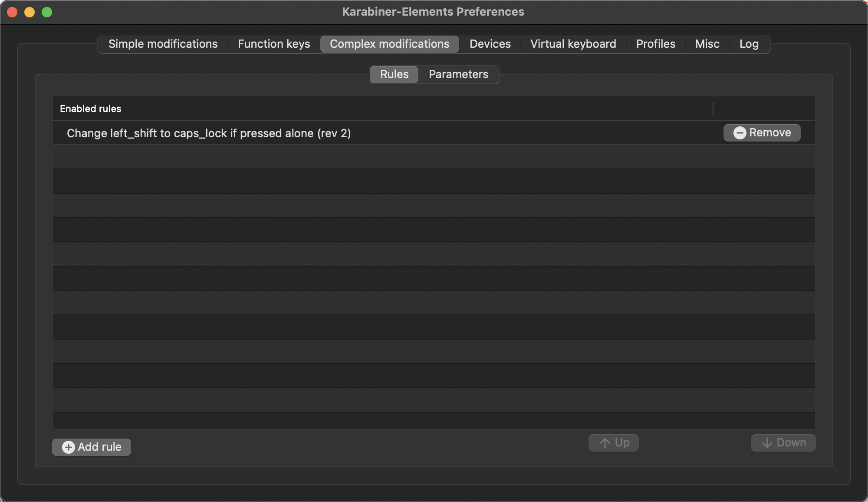View the Log tab
Viewport: 868px width, 502px height.
pyautogui.click(x=749, y=43)
